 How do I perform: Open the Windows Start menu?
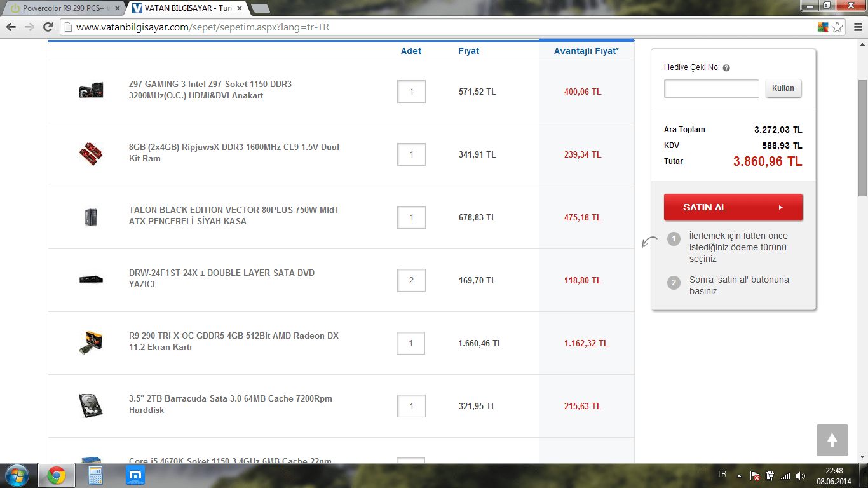point(16,475)
